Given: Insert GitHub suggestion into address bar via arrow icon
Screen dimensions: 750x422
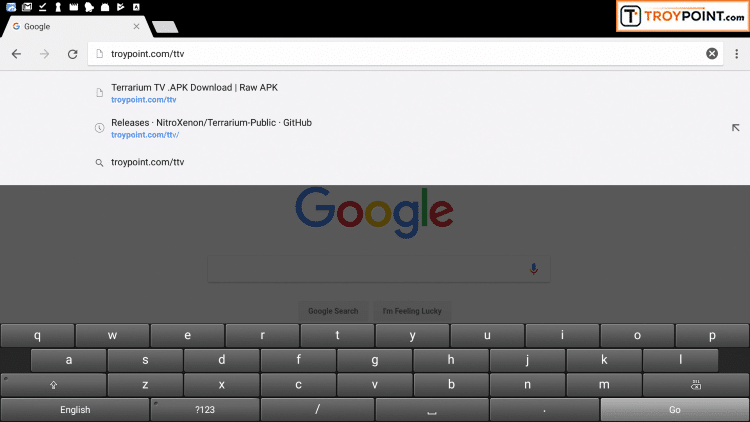Looking at the screenshot, I should coord(736,128).
